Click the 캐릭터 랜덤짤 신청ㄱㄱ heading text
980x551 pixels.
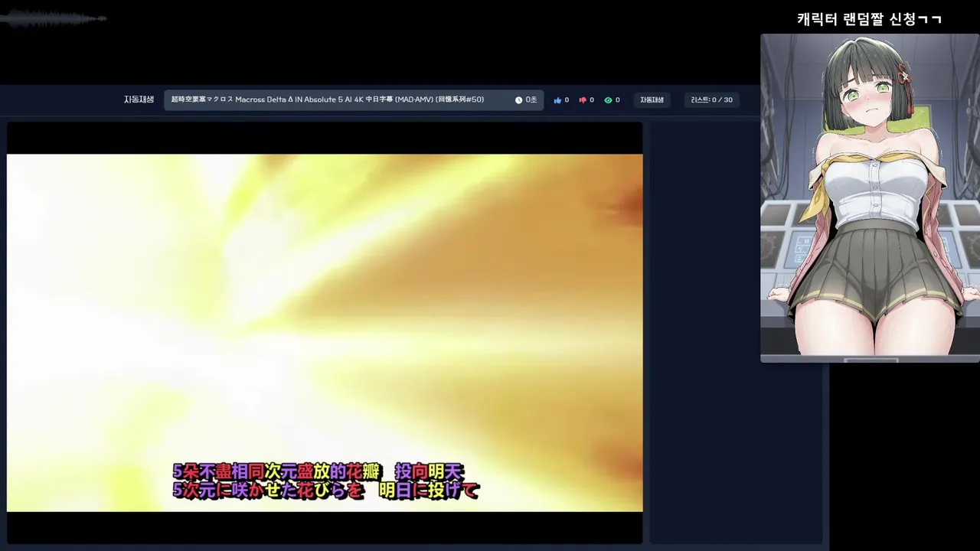pos(869,19)
